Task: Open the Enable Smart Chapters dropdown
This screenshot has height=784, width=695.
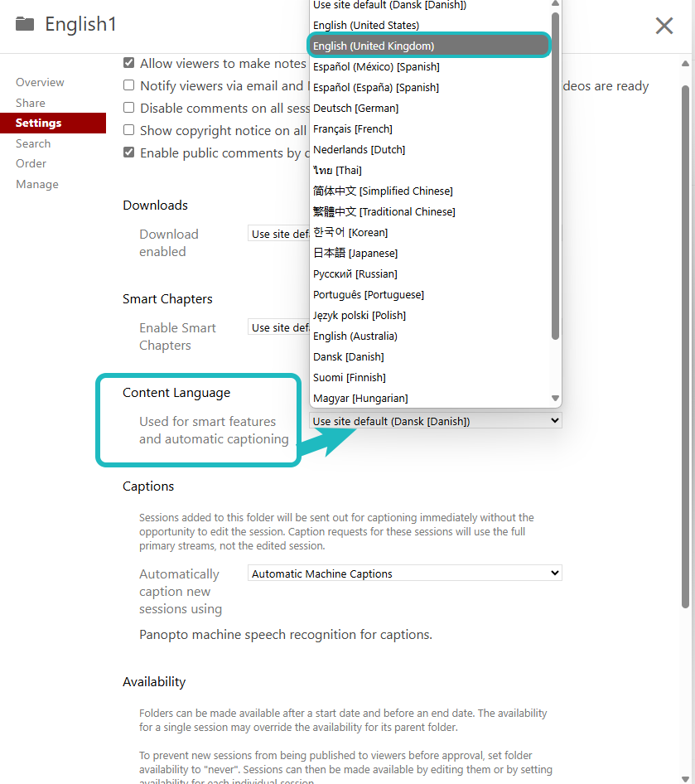Action: pos(278,328)
